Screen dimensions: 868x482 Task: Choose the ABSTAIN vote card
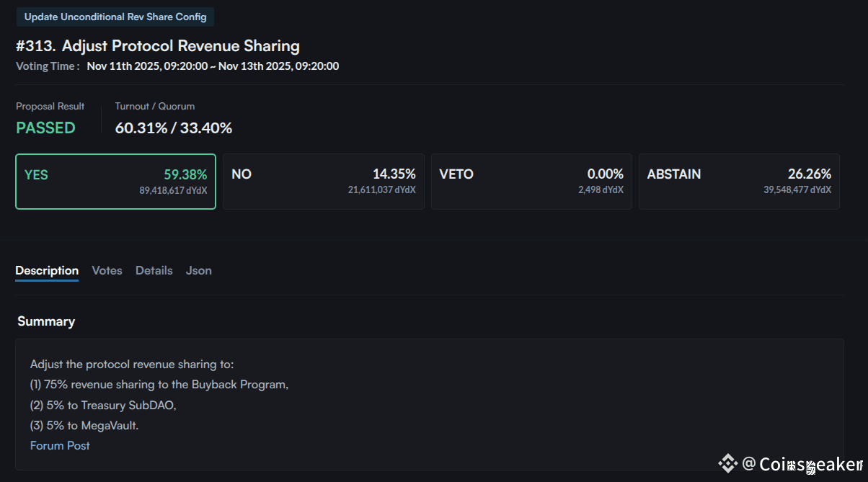739,182
